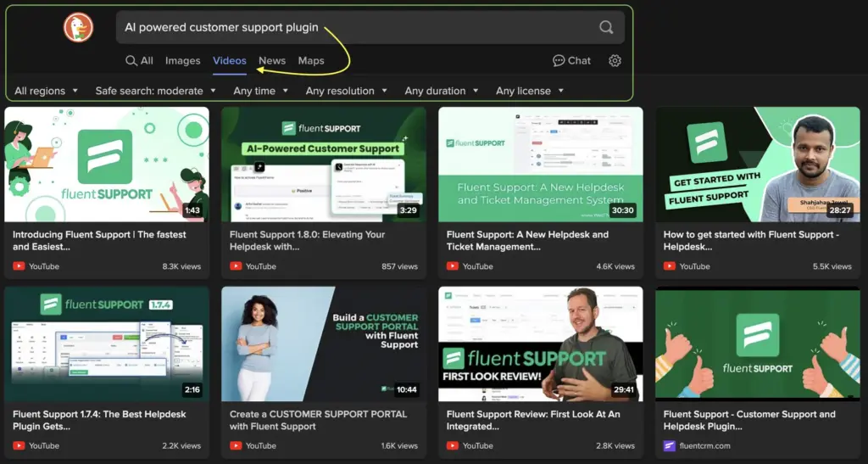
Task: Open the All regions dropdown
Action: point(46,91)
